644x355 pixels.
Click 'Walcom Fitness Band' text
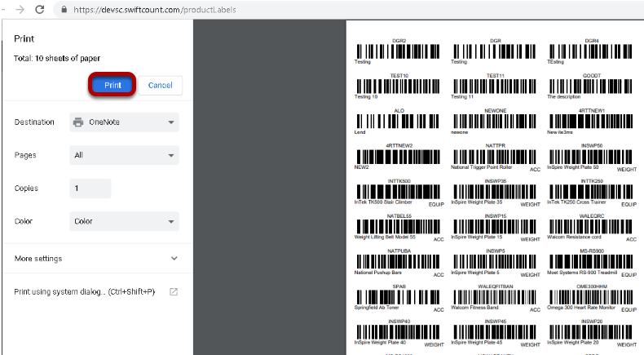pyautogui.click(x=474, y=308)
